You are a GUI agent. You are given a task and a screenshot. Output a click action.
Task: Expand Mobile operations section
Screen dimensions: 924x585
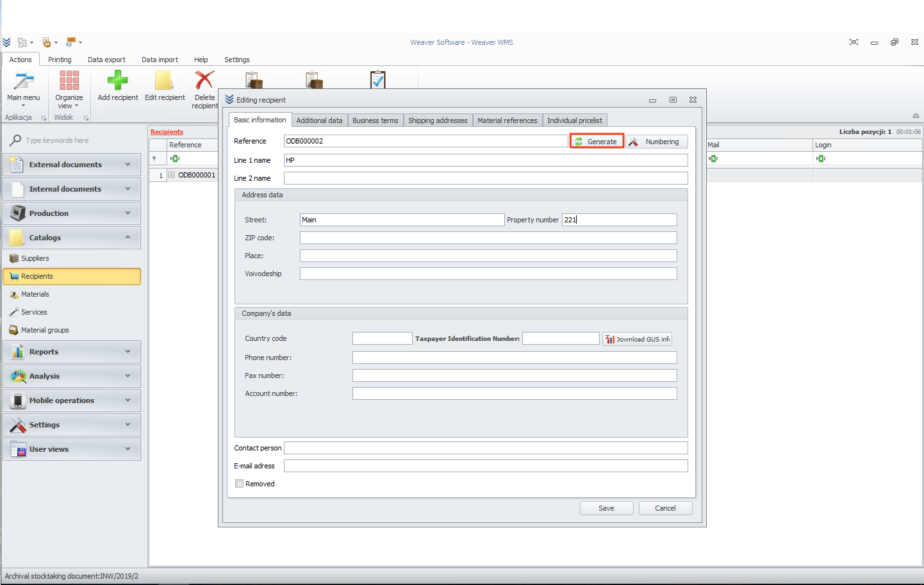click(72, 400)
